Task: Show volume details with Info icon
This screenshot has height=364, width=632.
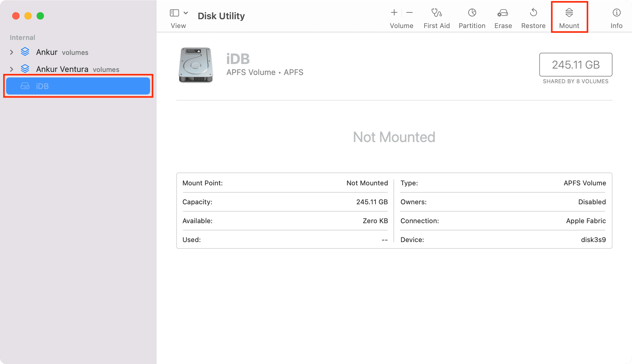Action: 616,12
